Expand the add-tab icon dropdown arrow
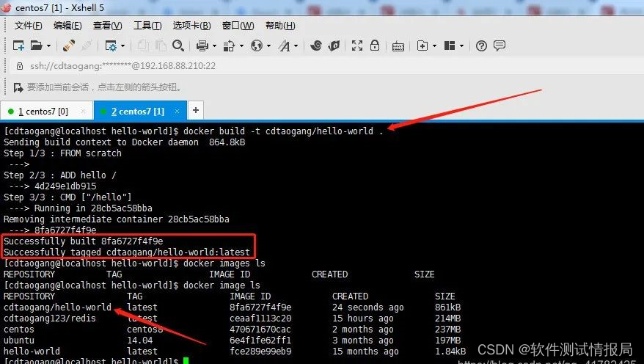The width and height of the screenshot is (644, 364). tap(434, 46)
